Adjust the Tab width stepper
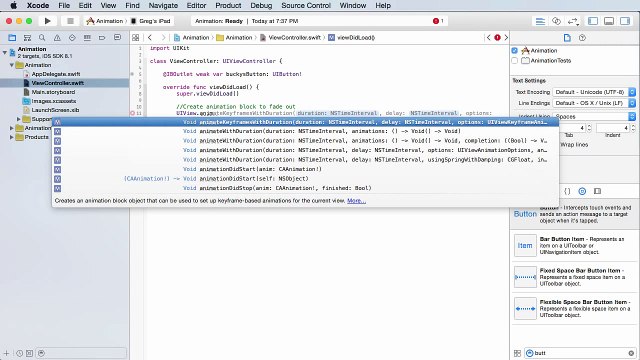The image size is (640, 360). click(589, 128)
